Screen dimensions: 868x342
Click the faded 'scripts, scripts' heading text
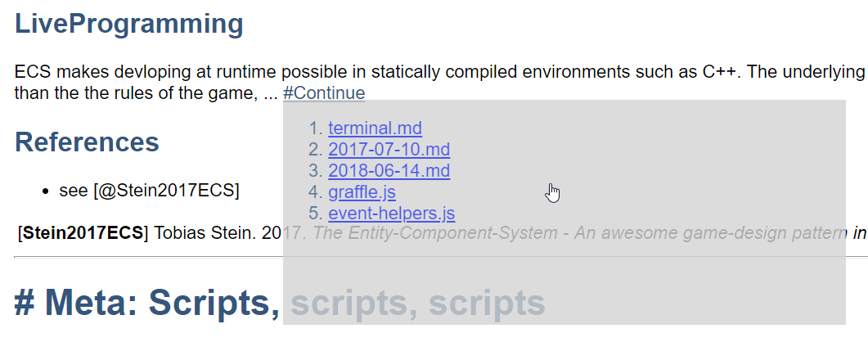[x=418, y=303]
